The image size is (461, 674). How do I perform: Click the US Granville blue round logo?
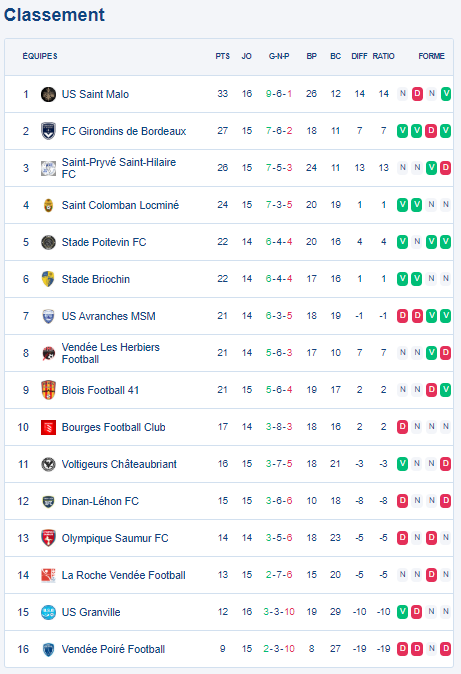pos(48,612)
